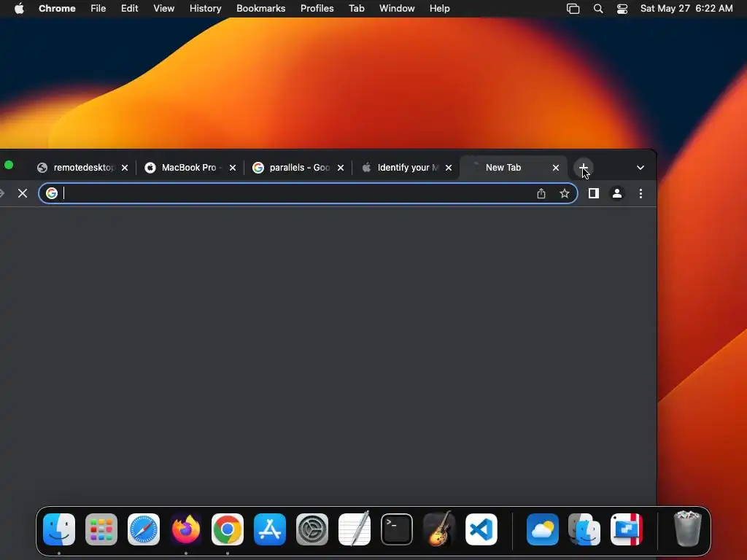Open the View menu

coord(164,9)
